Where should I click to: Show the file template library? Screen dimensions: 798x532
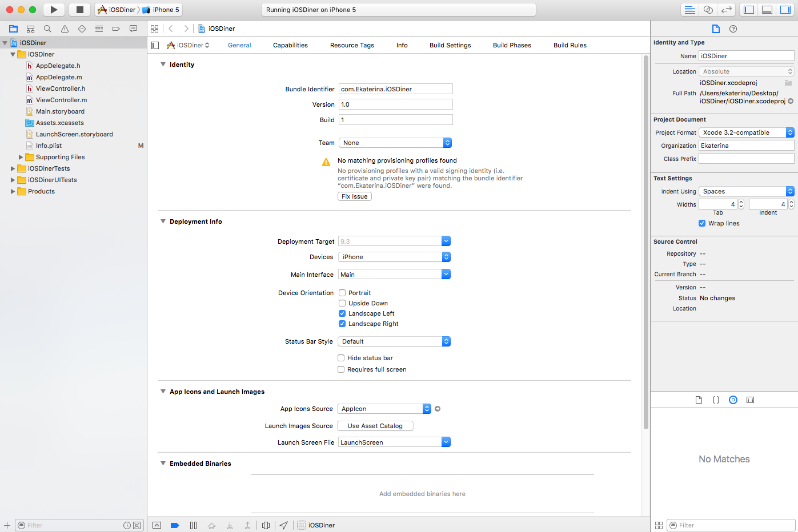tap(699, 400)
